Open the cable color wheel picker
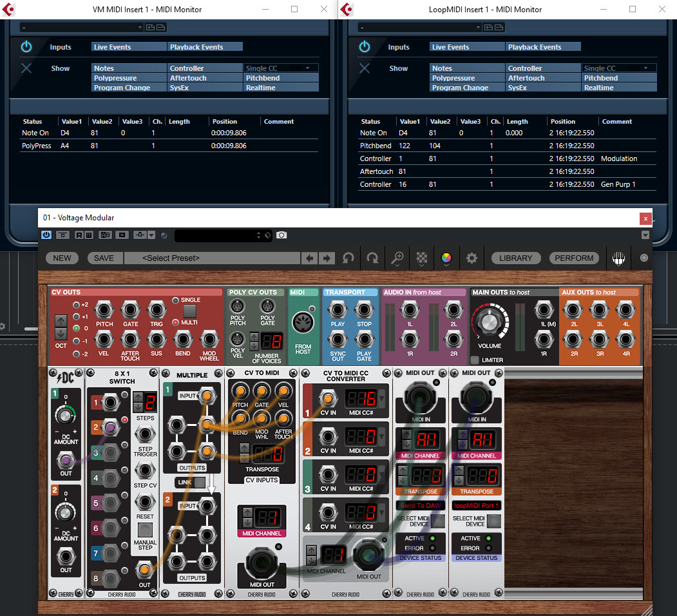This screenshot has width=677, height=616. tap(446, 258)
